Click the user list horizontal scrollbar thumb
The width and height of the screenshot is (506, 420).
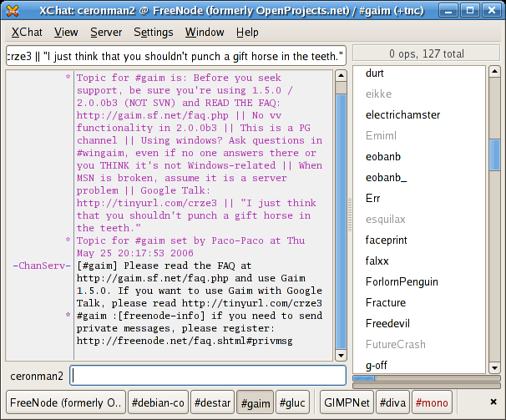pos(364,377)
